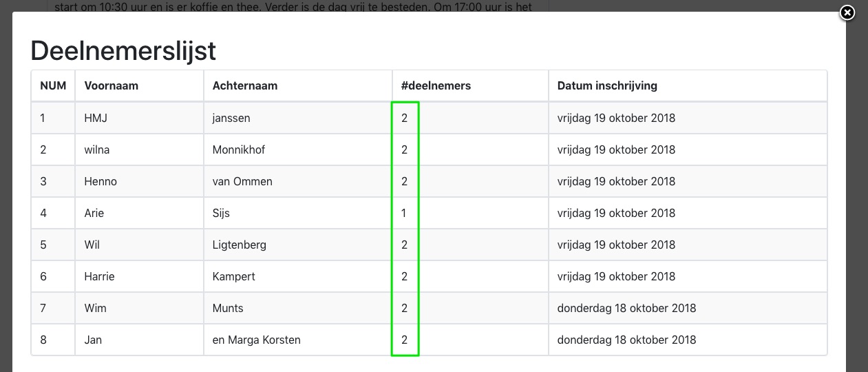
Task: Click the Monnikhof surname cell
Action: [x=298, y=149]
